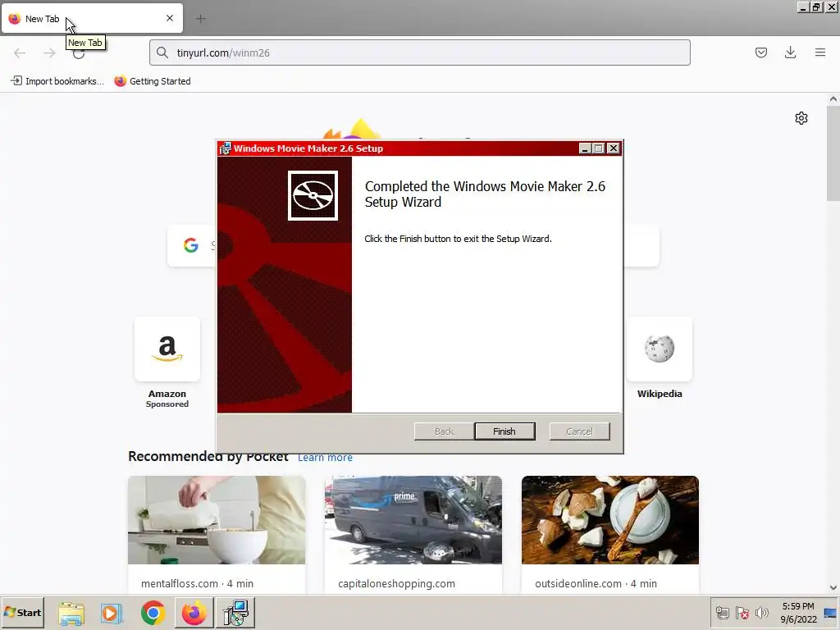
Task: Click the address bar showing tinyurl.com/winm26
Action: [419, 52]
